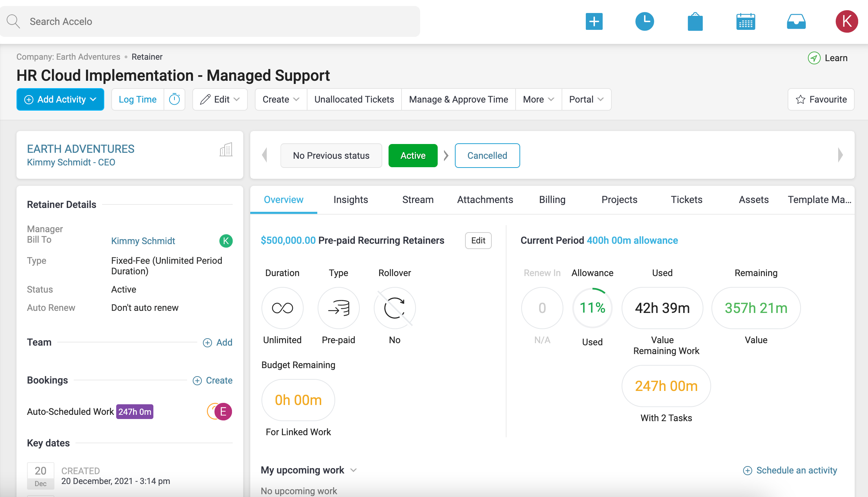The height and width of the screenshot is (497, 868).
Task: Open the Billing tab
Action: point(552,200)
